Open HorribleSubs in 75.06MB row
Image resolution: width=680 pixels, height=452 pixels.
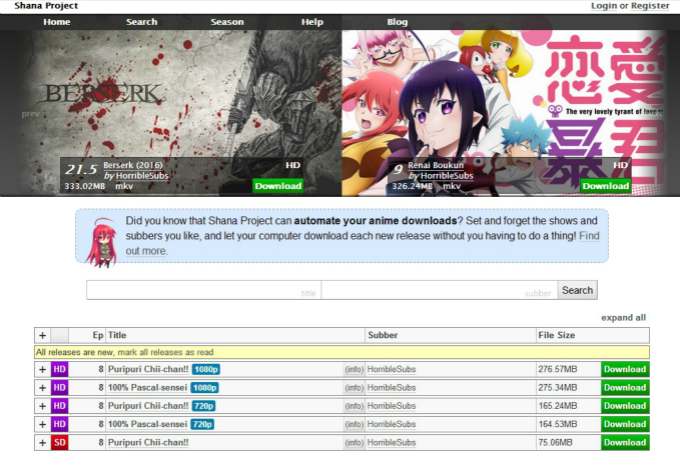coord(391,442)
